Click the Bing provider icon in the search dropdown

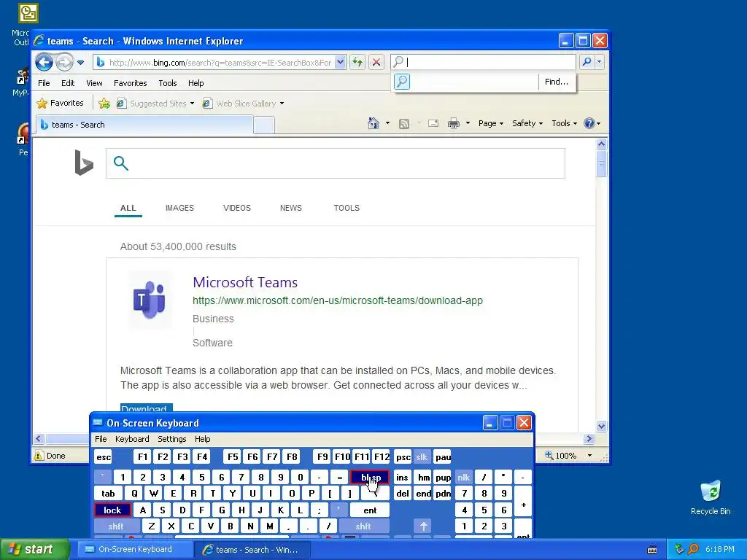[x=402, y=82]
